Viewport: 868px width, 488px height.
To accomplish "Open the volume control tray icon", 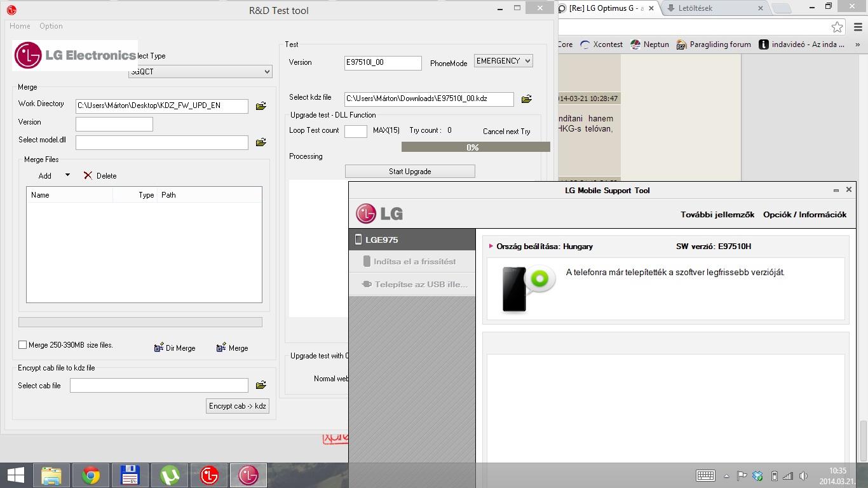I will click(x=804, y=475).
